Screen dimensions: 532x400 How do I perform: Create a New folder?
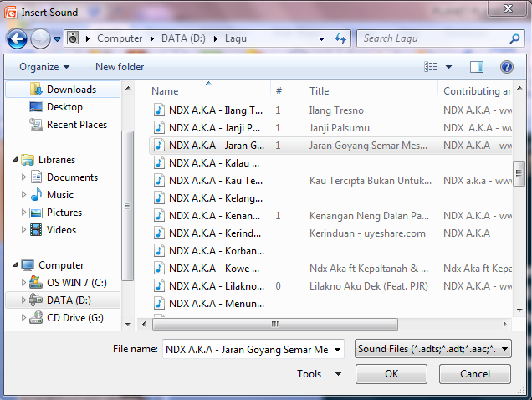120,67
